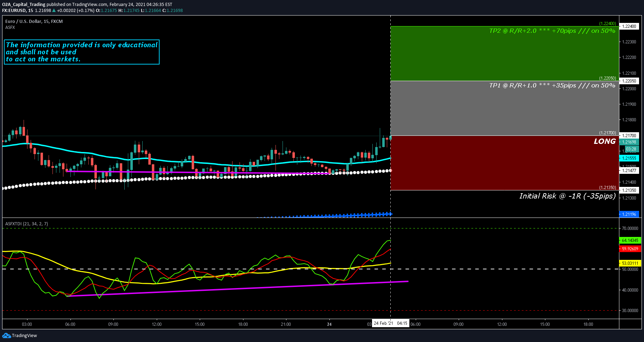Click the TradingView brand text
The height and width of the screenshot is (342, 644).
(x=24, y=336)
